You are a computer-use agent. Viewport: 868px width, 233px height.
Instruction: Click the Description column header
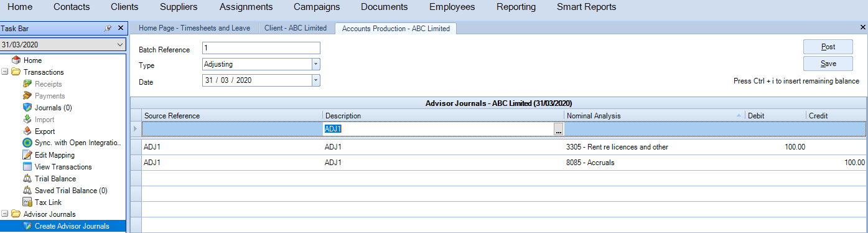(x=444, y=116)
